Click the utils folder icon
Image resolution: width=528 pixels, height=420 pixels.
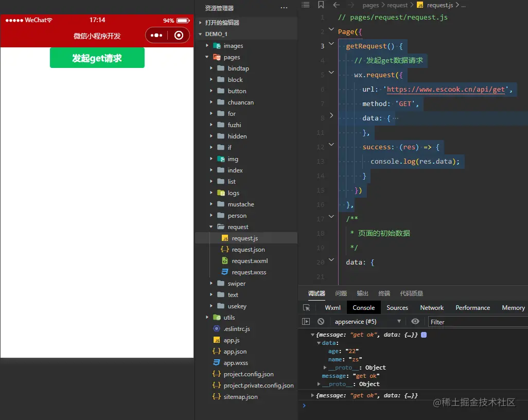[x=217, y=318]
